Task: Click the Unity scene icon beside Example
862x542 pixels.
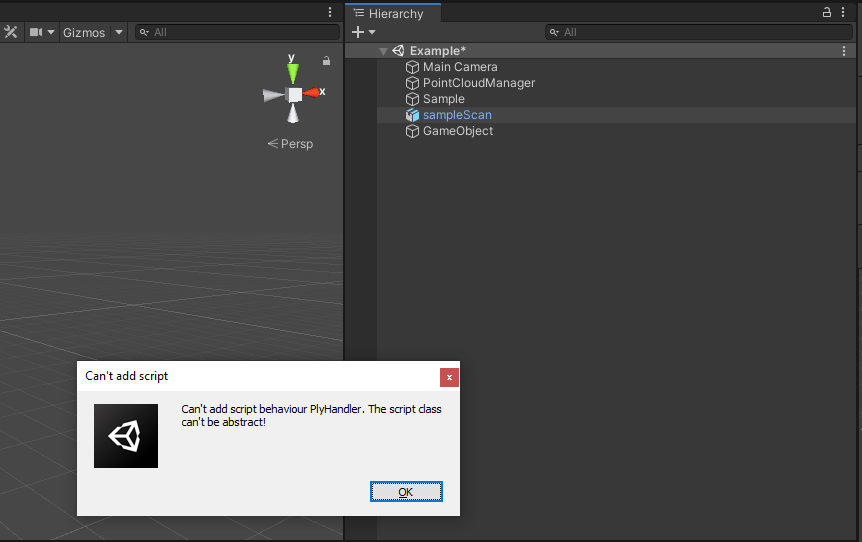Action: (x=399, y=51)
